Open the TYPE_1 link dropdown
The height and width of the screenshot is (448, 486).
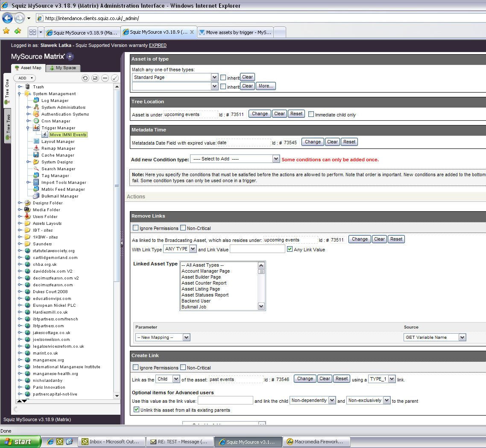(382, 379)
